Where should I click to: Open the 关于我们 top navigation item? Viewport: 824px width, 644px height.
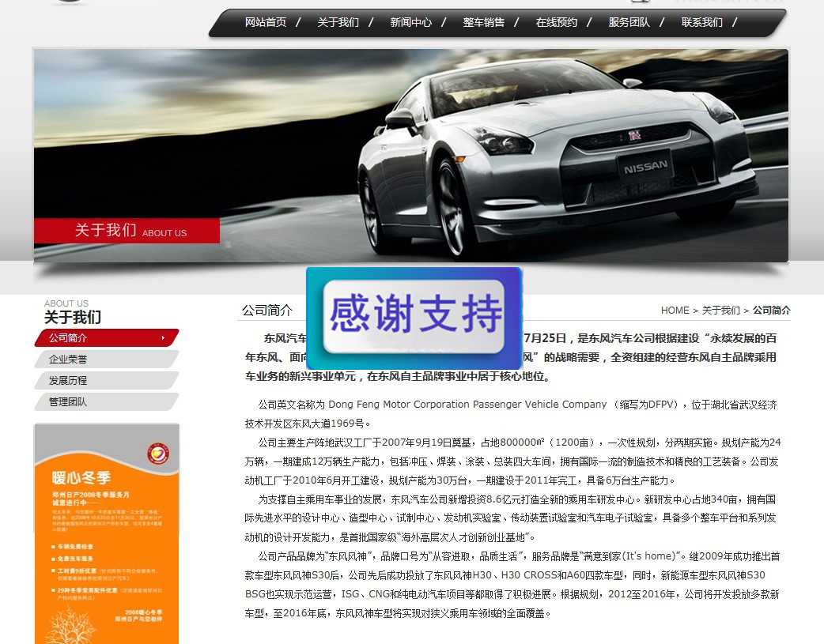[338, 23]
